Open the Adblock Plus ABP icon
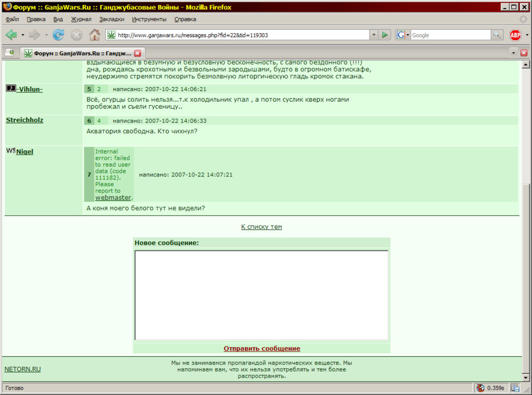Image resolution: width=532 pixels, height=395 pixels. click(515, 35)
